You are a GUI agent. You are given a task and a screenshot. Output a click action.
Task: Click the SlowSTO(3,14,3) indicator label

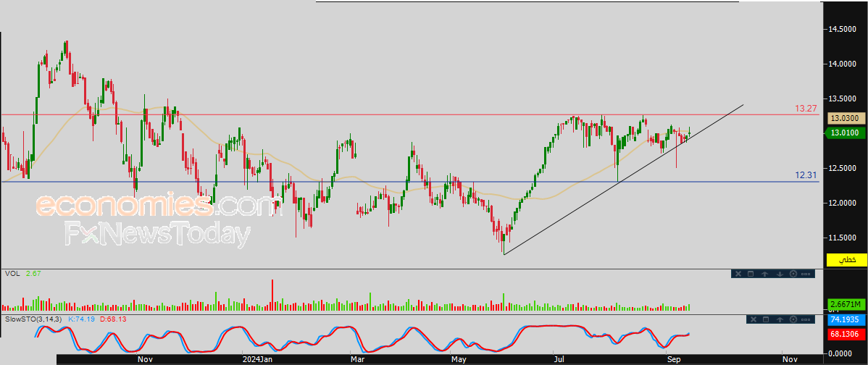point(34,319)
